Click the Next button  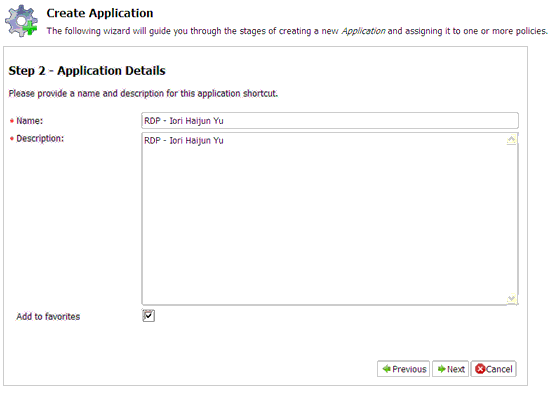[x=450, y=369]
